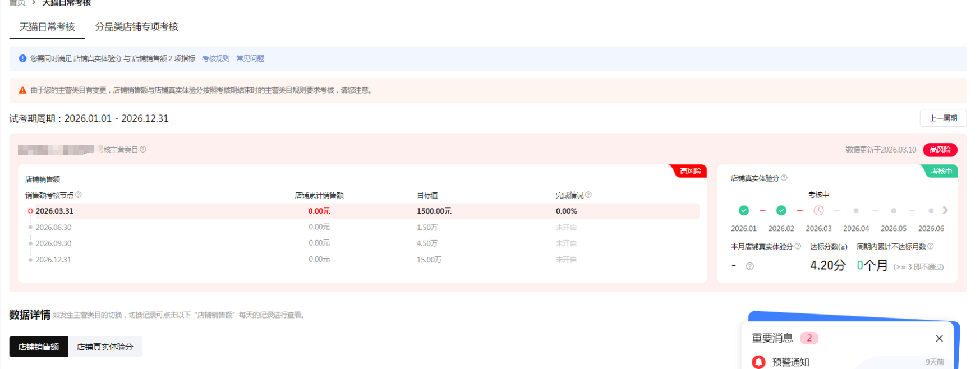Click help icon beside 考核主营类目

[143, 150]
